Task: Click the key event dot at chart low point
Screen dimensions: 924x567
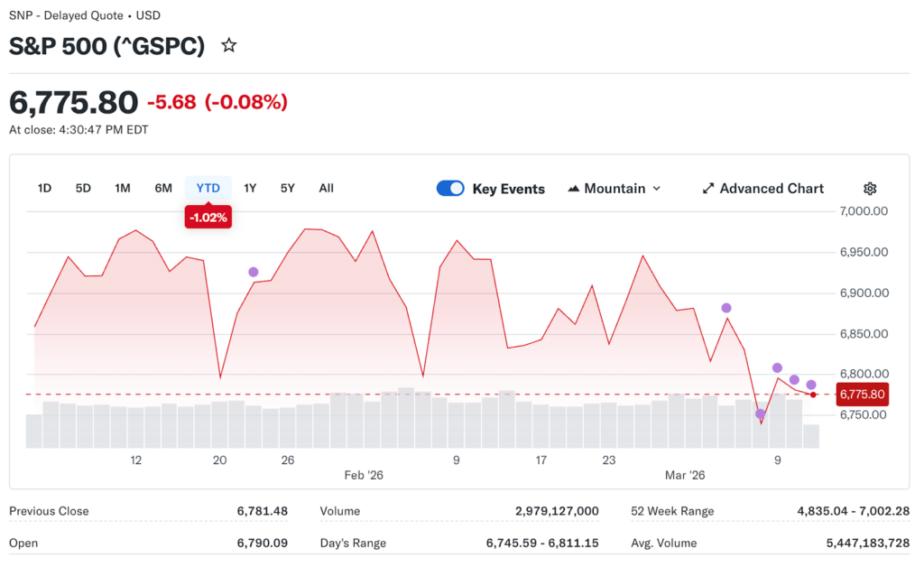Action: 760,414
